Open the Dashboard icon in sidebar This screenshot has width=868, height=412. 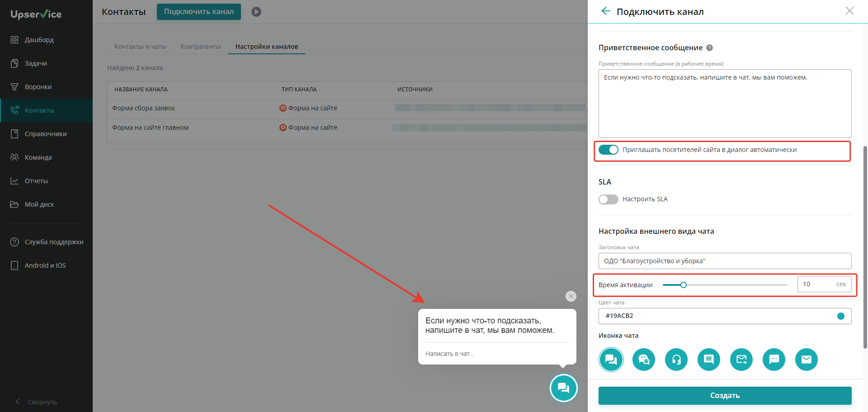(14, 40)
